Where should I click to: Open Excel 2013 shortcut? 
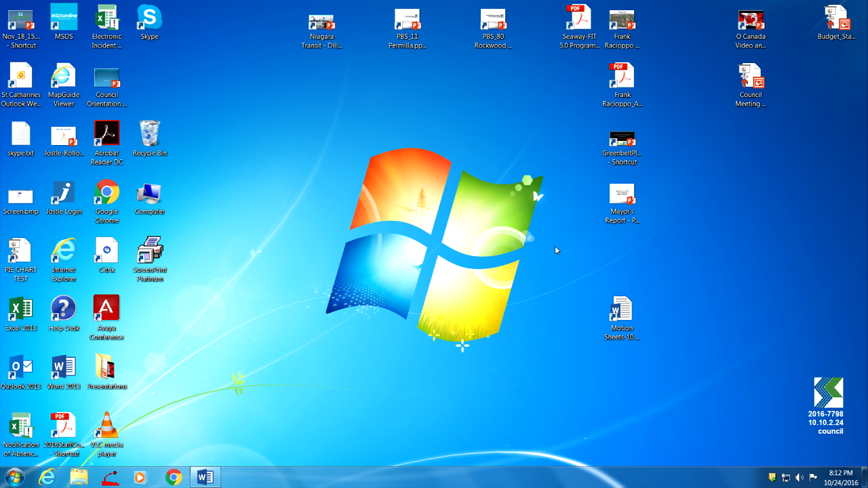point(21,314)
